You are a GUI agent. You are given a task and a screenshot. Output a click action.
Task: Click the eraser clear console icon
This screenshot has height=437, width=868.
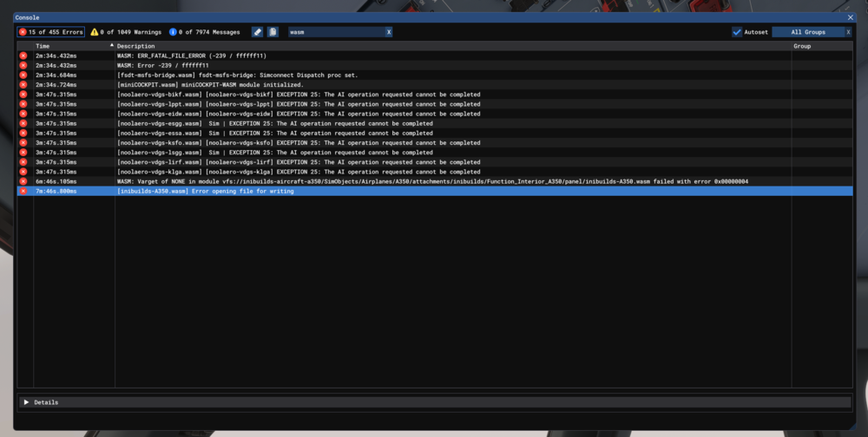(x=257, y=32)
